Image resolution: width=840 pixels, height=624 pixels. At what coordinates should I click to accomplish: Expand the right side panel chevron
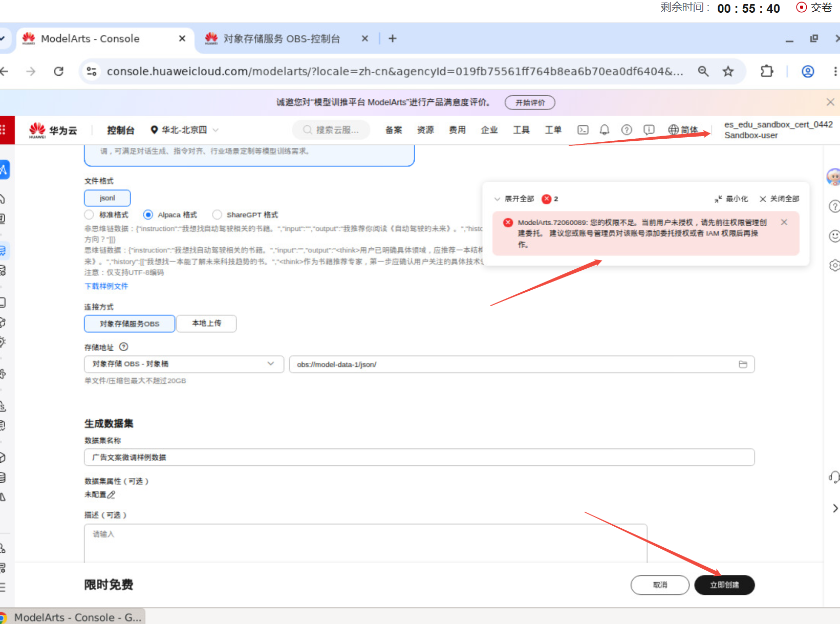835,508
